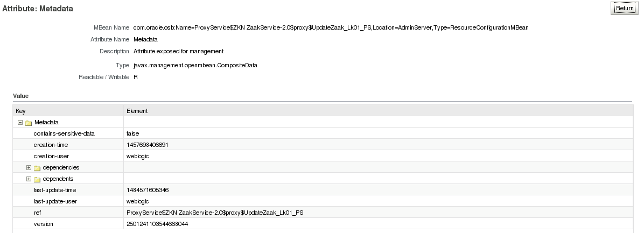The width and height of the screenshot is (644, 233).
Task: Select the creation-time key
Action: (51, 145)
